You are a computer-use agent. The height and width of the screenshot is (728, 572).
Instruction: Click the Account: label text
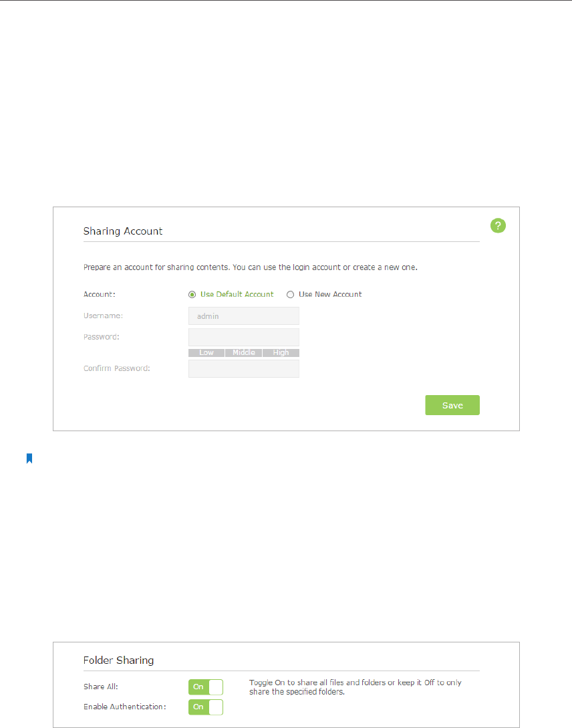(x=100, y=294)
